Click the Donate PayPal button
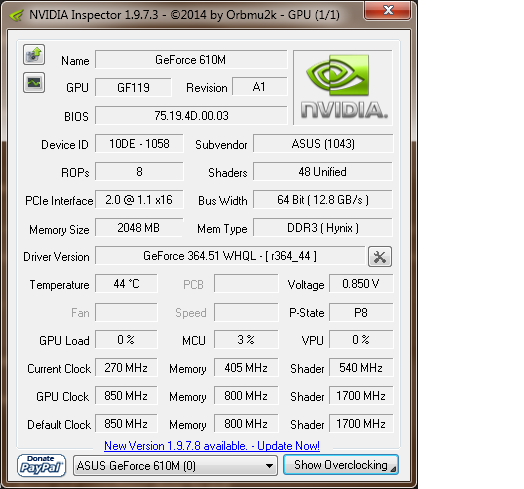Viewport: 524px width, 489px height. click(41, 465)
